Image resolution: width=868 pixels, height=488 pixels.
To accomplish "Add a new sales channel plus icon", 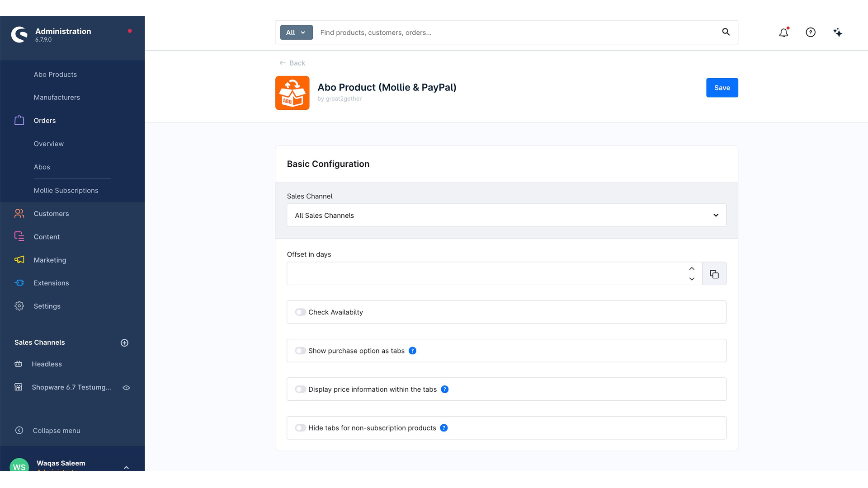I will pos(124,343).
